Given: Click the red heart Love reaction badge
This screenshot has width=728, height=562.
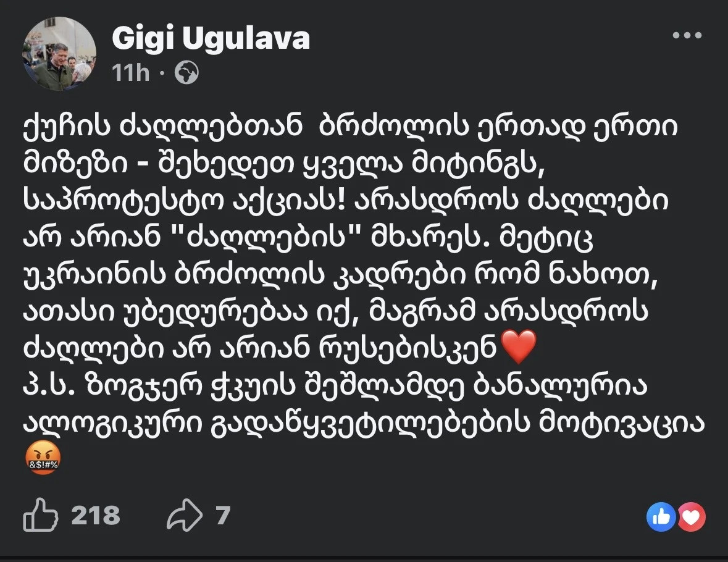Looking at the screenshot, I should point(691,517).
